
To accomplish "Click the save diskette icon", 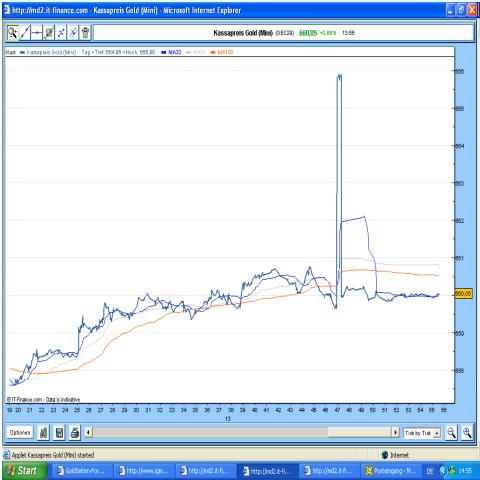I will (59, 433).
